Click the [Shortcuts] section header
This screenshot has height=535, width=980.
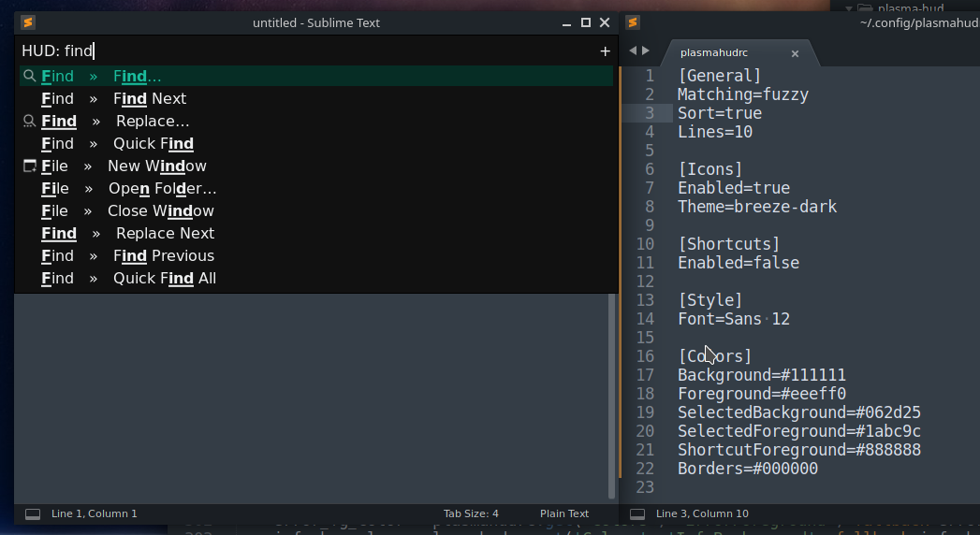pyautogui.click(x=729, y=244)
